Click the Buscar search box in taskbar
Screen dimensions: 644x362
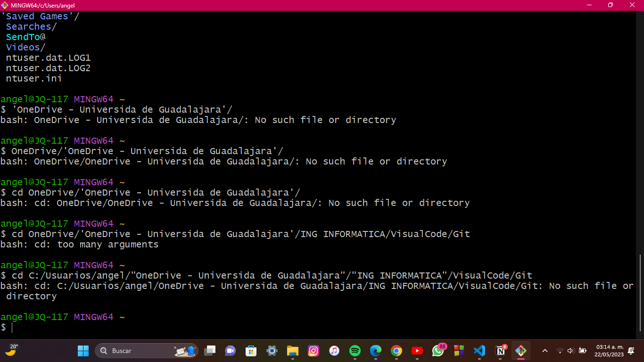(x=147, y=351)
